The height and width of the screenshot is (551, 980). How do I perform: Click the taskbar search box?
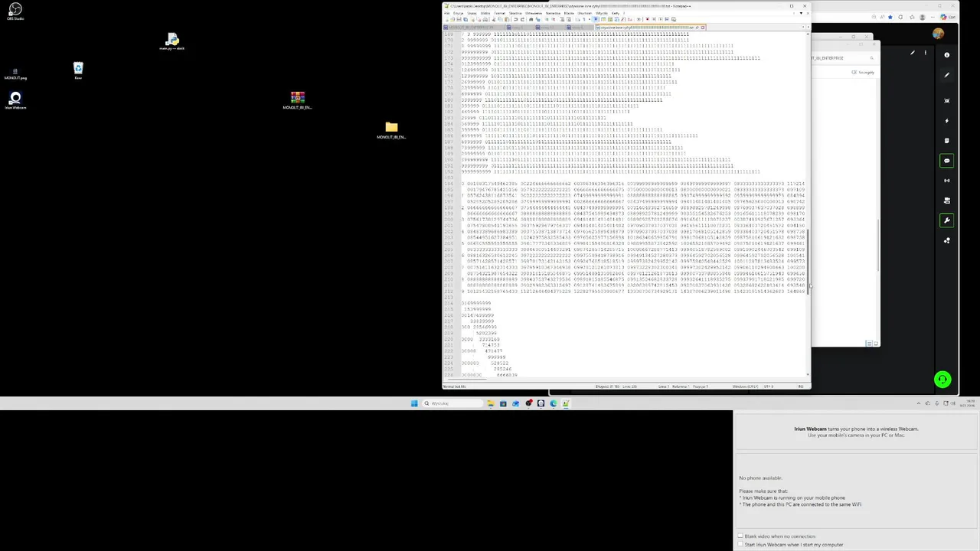coord(452,403)
